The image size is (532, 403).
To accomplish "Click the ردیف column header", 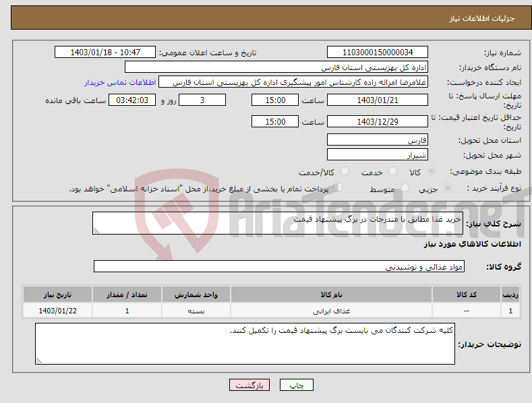I will (510, 294).
